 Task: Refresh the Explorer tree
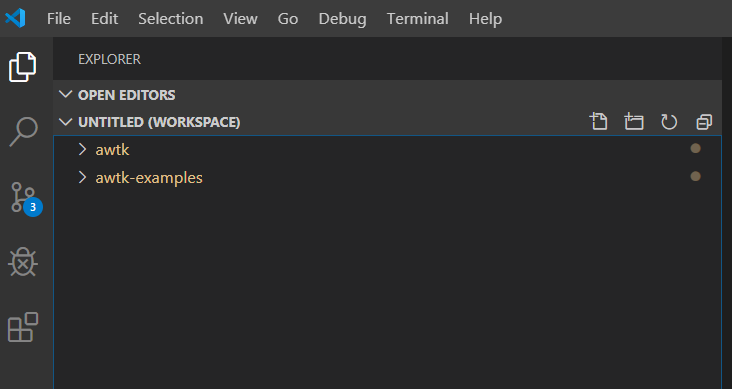(x=669, y=122)
